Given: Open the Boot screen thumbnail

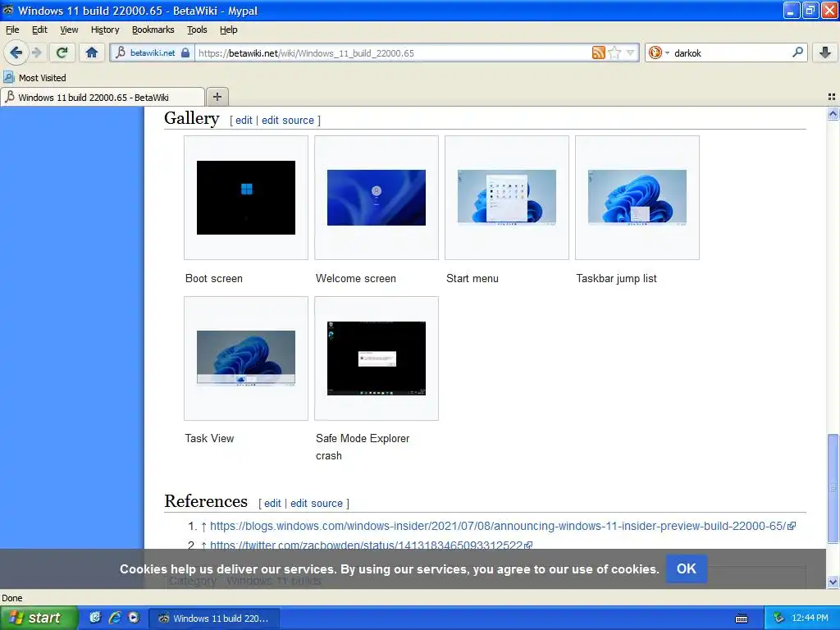Looking at the screenshot, I should pyautogui.click(x=246, y=198).
